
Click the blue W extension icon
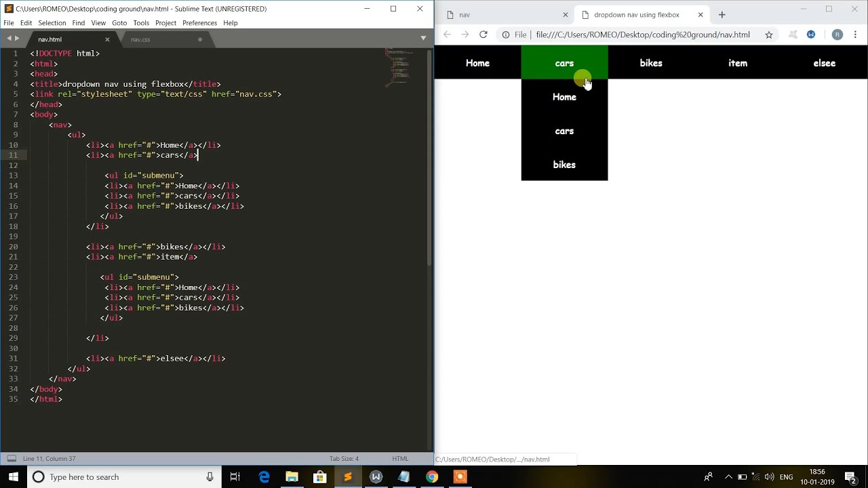pos(811,35)
